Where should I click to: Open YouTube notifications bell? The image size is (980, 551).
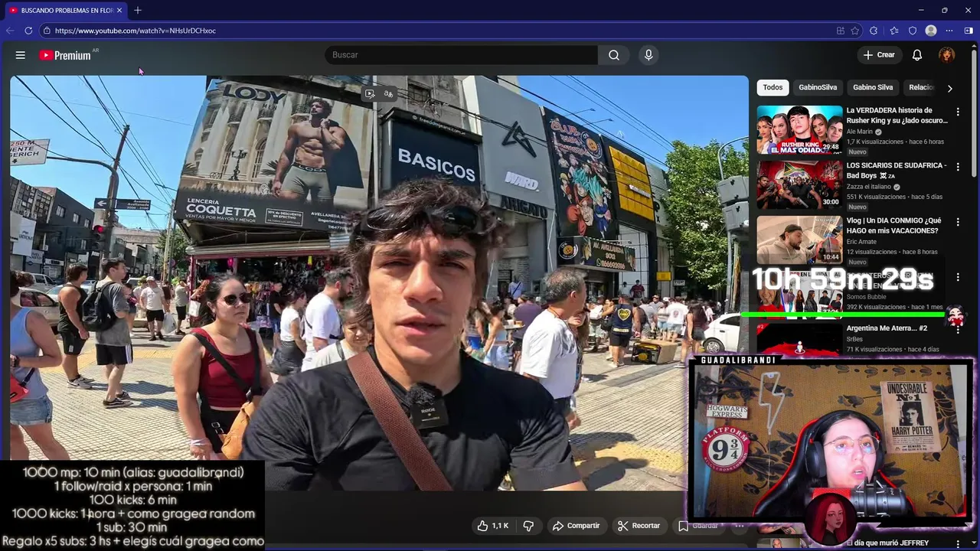[917, 55]
